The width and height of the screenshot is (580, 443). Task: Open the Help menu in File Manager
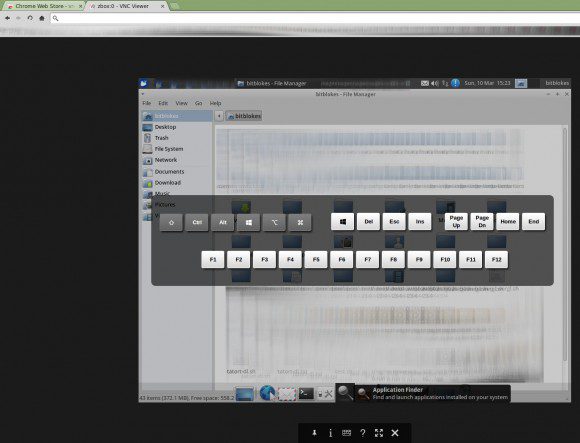point(215,103)
